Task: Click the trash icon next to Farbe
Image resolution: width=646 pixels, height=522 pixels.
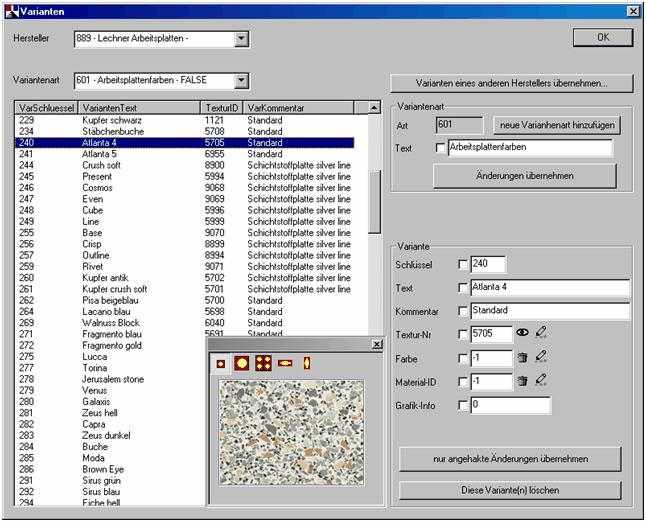Action: click(x=521, y=357)
